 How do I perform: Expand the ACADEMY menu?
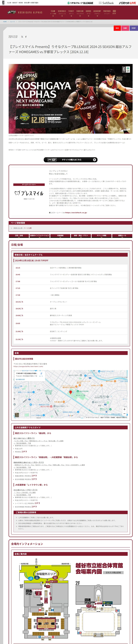pos(97,13)
